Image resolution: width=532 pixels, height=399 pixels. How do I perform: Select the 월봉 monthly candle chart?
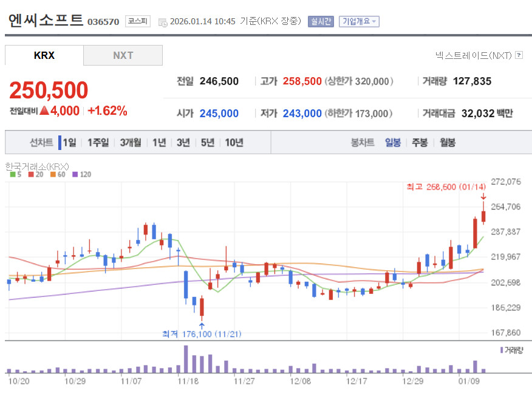448,143
